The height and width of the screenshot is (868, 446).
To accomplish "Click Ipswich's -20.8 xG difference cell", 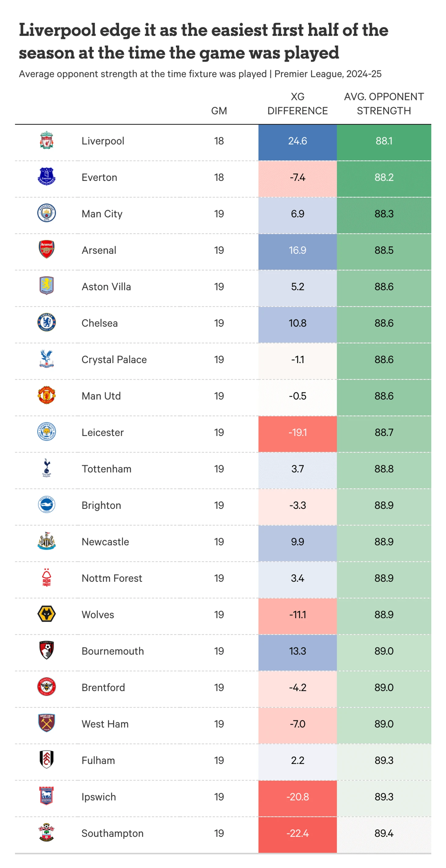I will pos(298,797).
